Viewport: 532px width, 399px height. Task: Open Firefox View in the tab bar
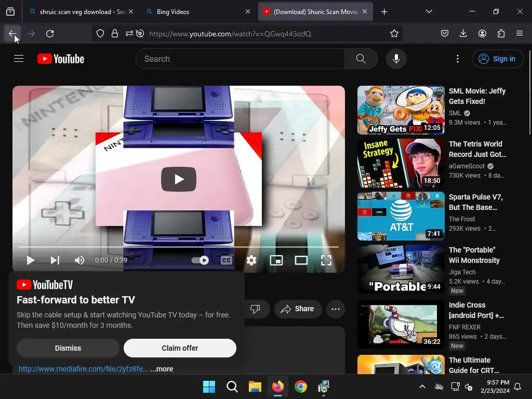pos(10,12)
